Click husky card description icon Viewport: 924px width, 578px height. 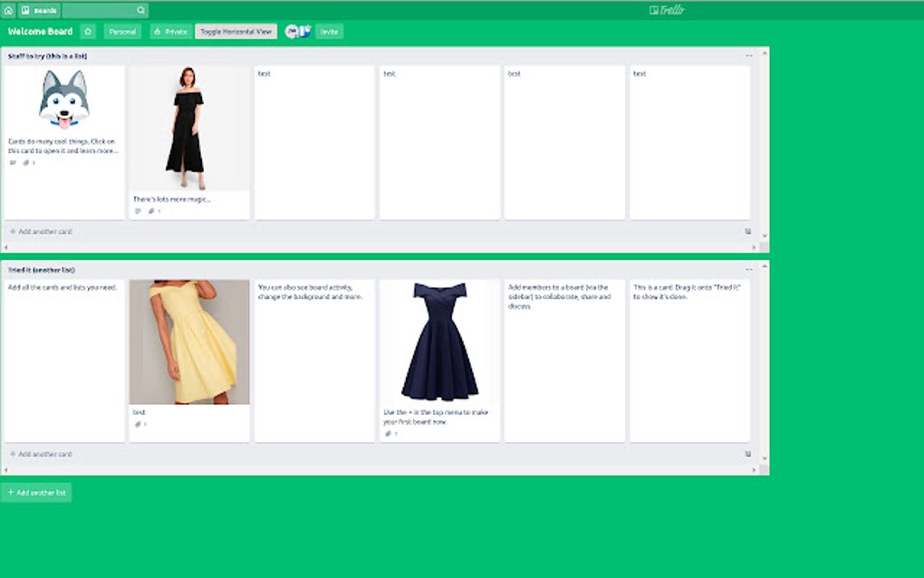(13, 162)
